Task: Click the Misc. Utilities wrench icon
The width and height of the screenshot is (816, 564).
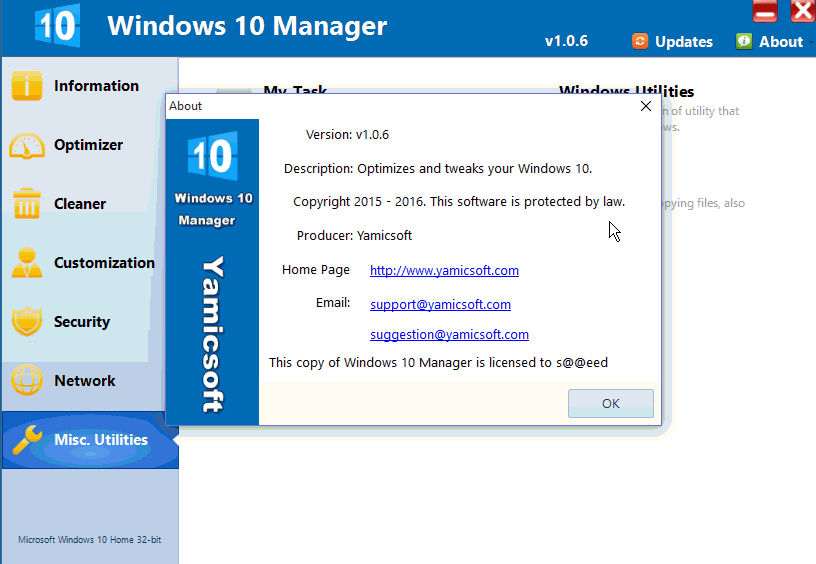Action: [x=26, y=440]
